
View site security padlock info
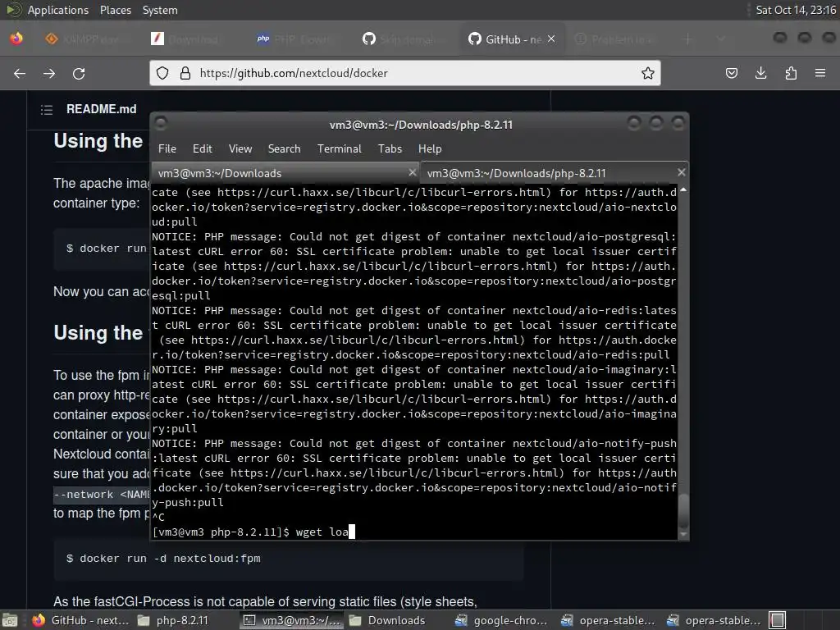185,73
